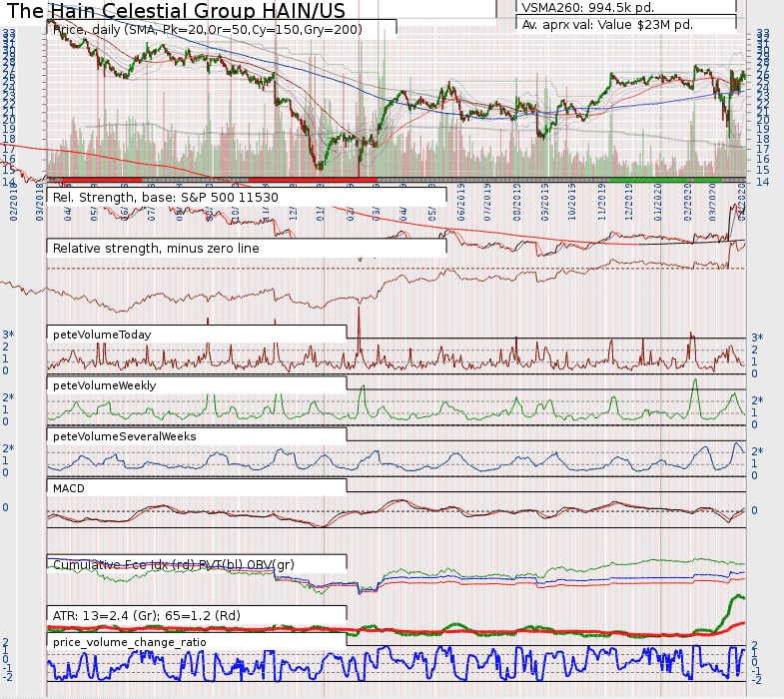The width and height of the screenshot is (784, 699).
Task: Select the 'peteVolumeToday' panel label
Action: [102, 335]
